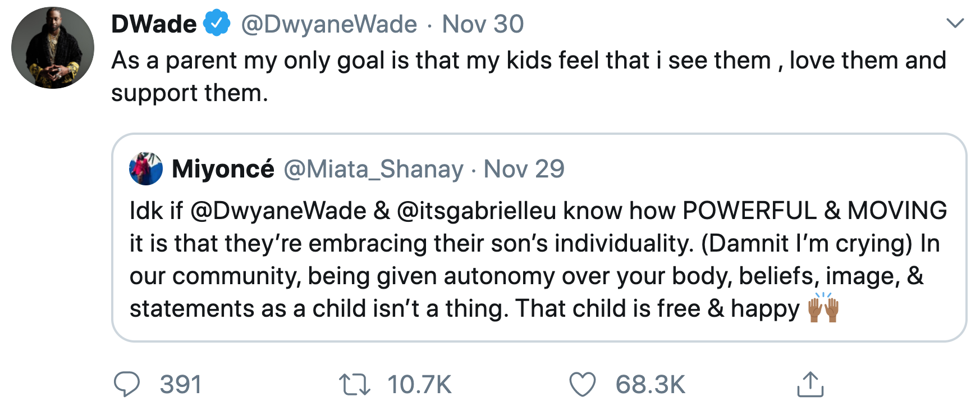980x410 pixels.
Task: Click the @DwyaneWade mention in quoted text
Action: 279,211
